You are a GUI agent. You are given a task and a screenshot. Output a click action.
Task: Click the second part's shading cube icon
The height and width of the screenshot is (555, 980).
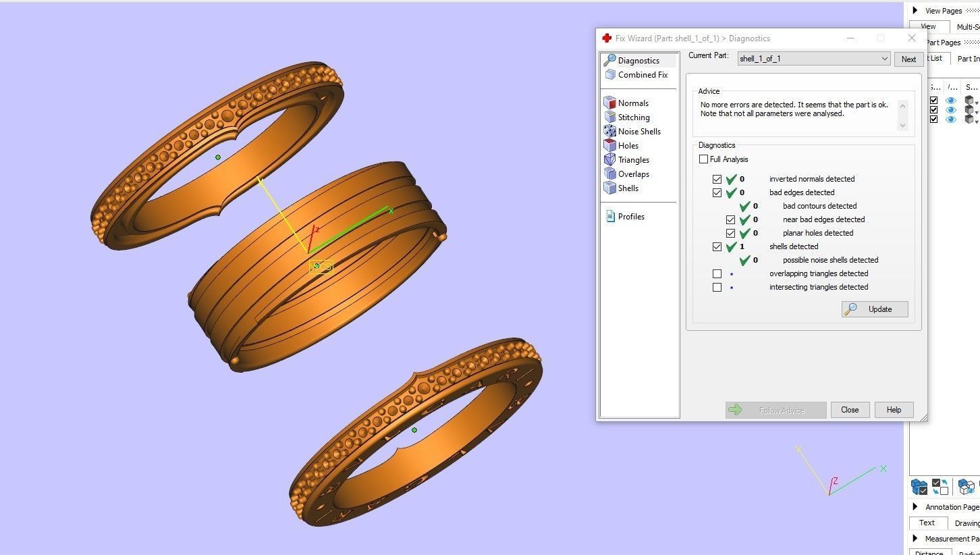tap(969, 110)
